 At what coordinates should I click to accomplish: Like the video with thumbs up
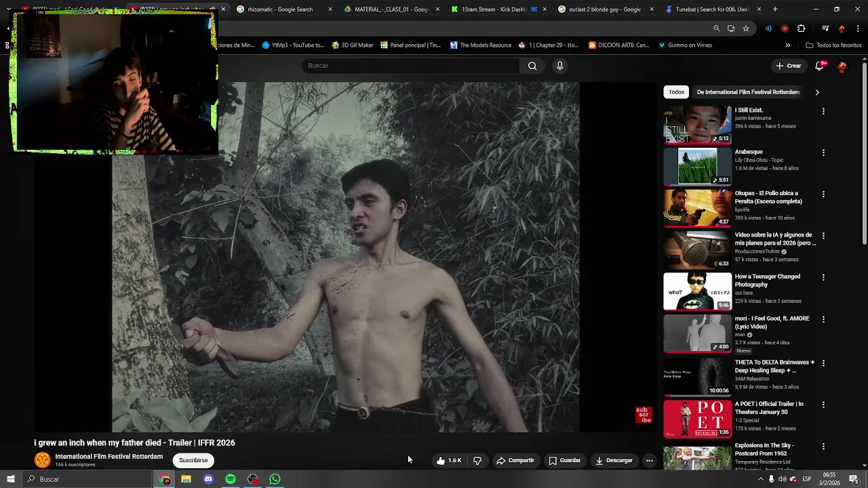(x=449, y=460)
